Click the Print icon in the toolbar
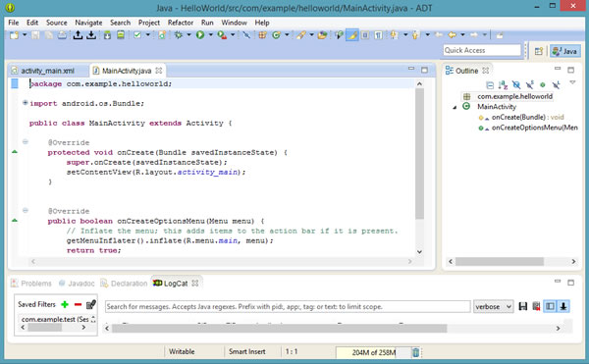Image resolution: width=589 pixels, height=364 pixels. point(63,35)
